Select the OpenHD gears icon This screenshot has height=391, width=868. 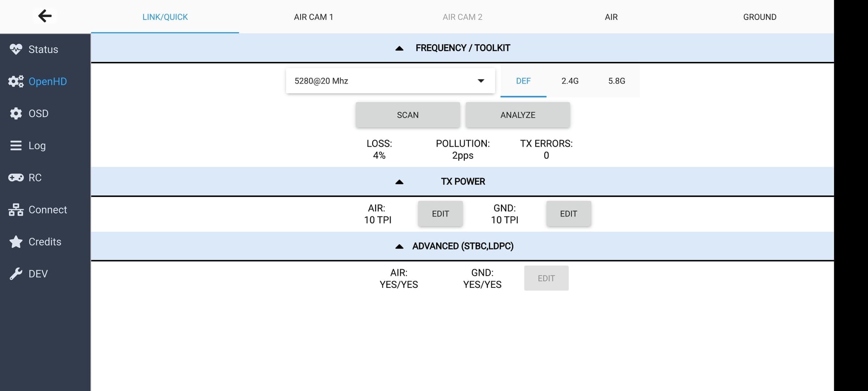click(16, 81)
